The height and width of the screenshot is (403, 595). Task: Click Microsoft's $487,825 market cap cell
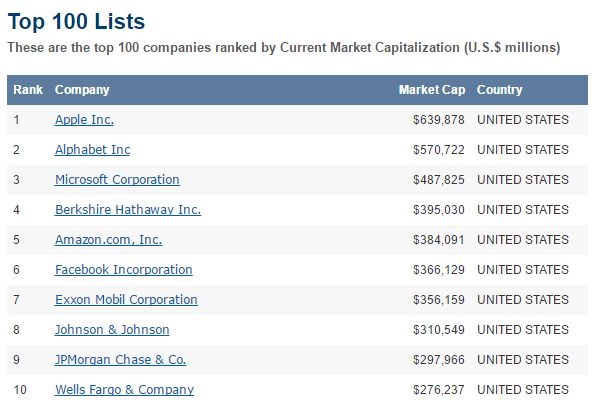point(439,180)
